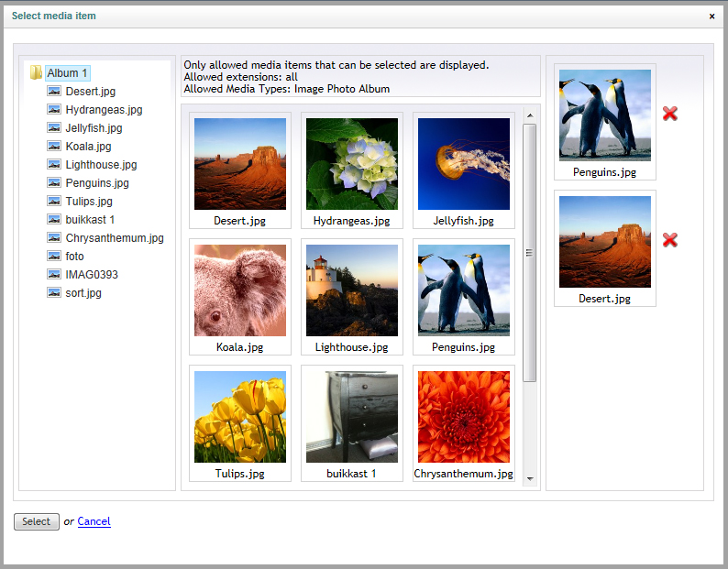Select Koala.jpg in the album tree
Image resolution: width=728 pixels, height=569 pixels.
tap(88, 147)
